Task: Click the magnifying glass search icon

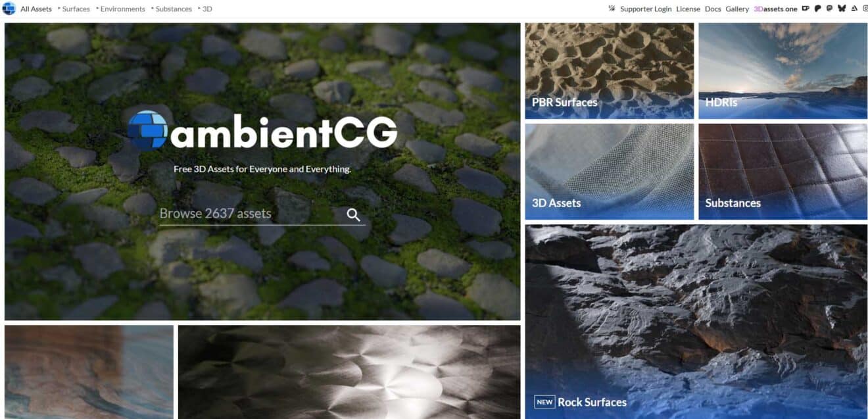Action: [x=354, y=214]
